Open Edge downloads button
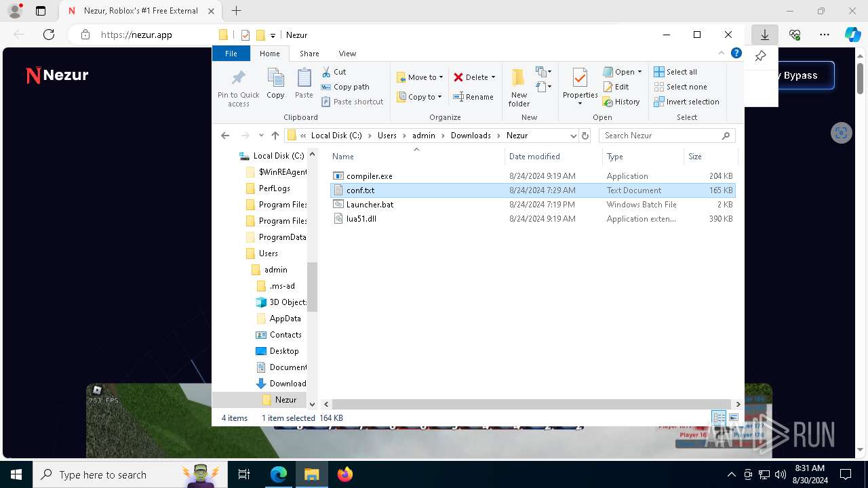This screenshot has height=488, width=868. pyautogui.click(x=765, y=35)
